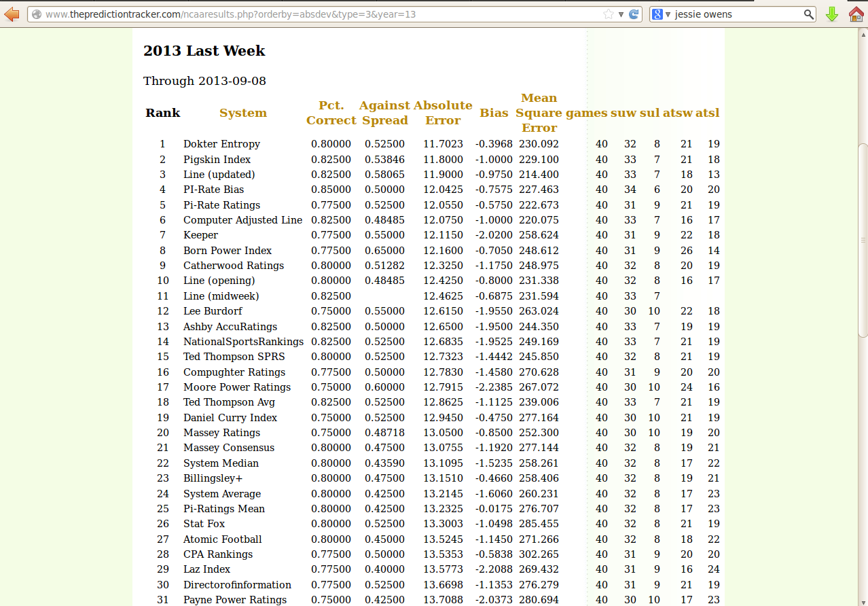Click Keeper bias value -2.0200
The height and width of the screenshot is (606, 868).
[x=494, y=235]
